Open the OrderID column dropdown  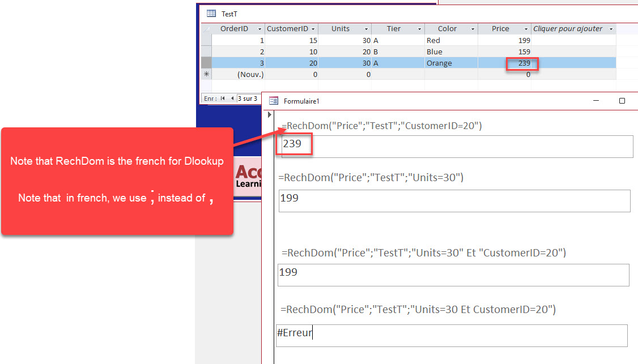click(x=260, y=29)
